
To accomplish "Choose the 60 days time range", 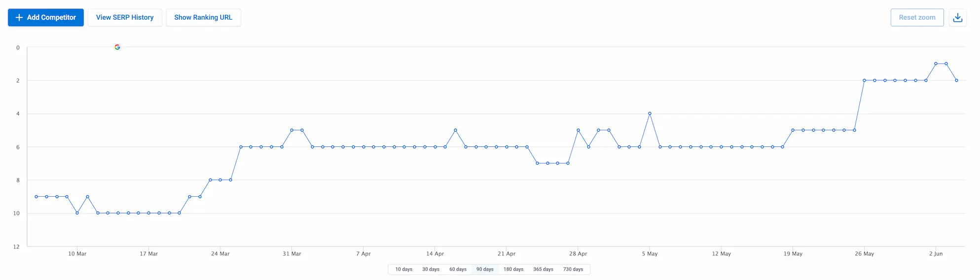I will (x=458, y=269).
